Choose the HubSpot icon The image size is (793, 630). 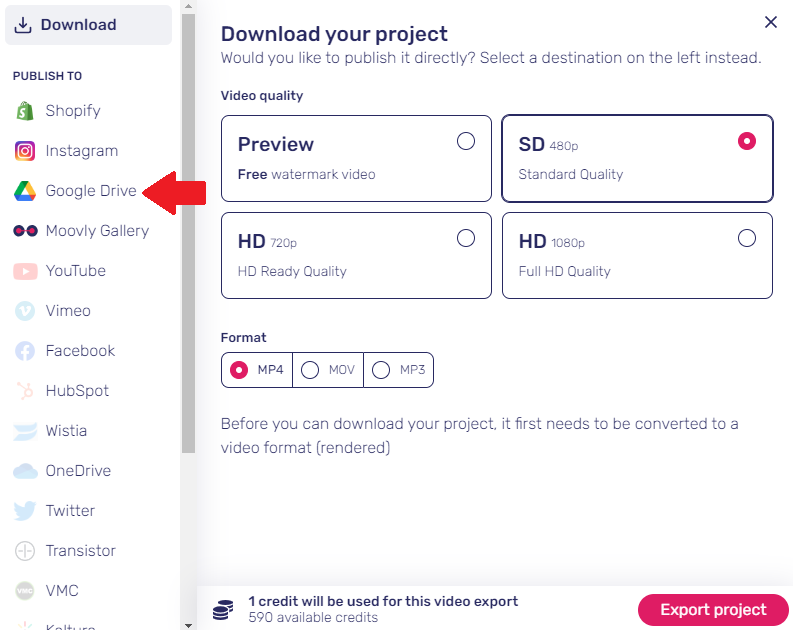(25, 391)
